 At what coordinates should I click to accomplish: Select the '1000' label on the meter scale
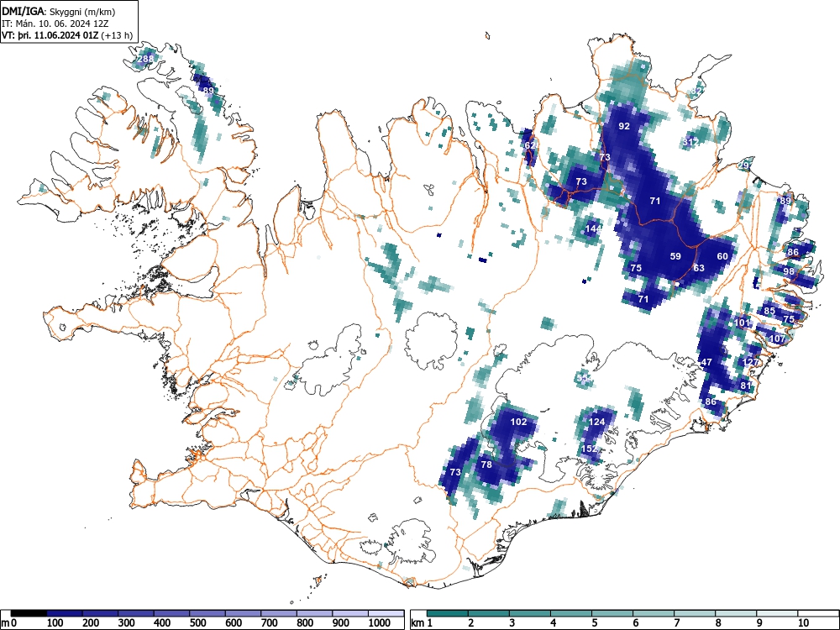click(x=380, y=622)
